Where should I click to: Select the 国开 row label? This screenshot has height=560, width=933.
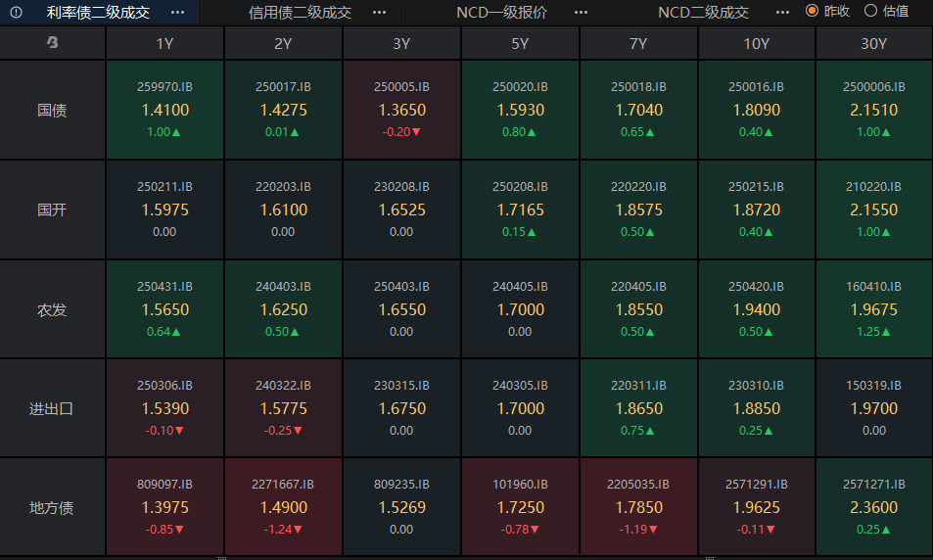click(x=52, y=210)
